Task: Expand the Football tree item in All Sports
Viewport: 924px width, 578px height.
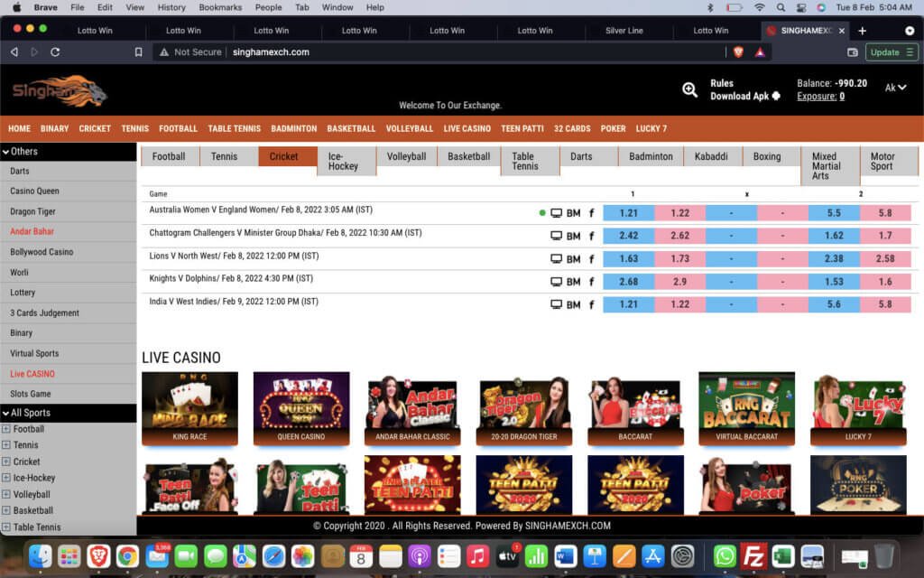Action: pyautogui.click(x=6, y=429)
